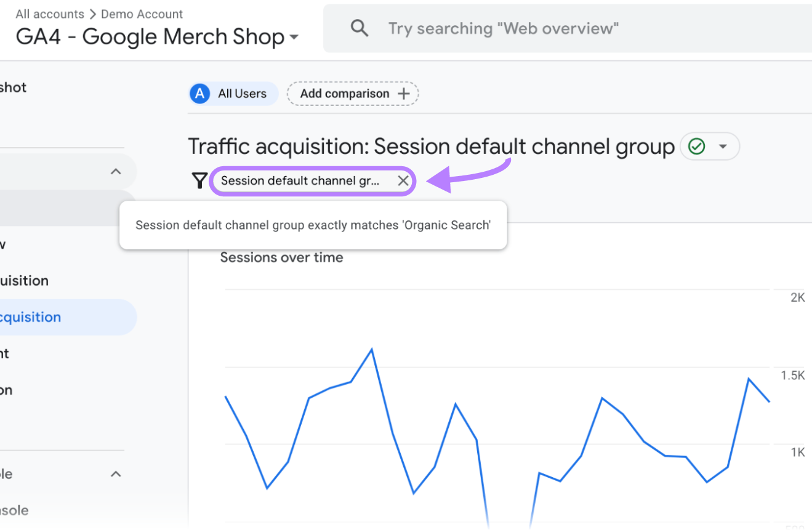This screenshot has width=812, height=530.
Task: Collapse the Life cycle section in sidebar
Action: (116, 171)
